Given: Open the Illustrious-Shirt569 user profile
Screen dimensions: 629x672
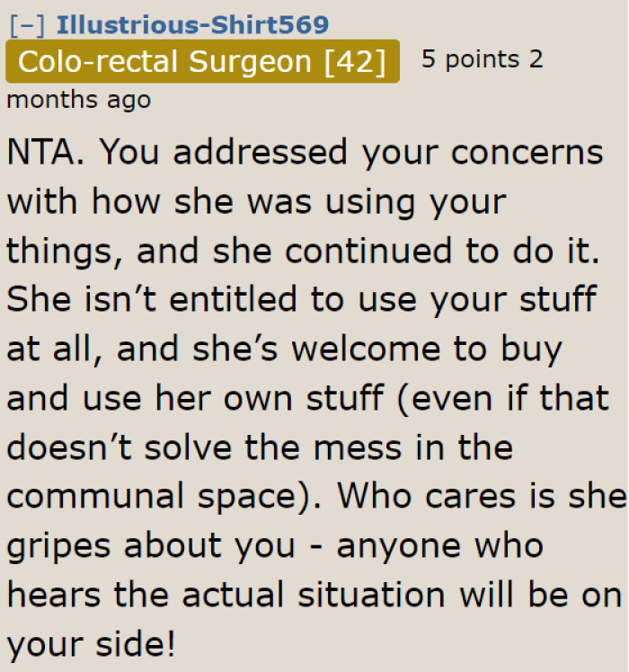Looking at the screenshot, I should 192,24.
